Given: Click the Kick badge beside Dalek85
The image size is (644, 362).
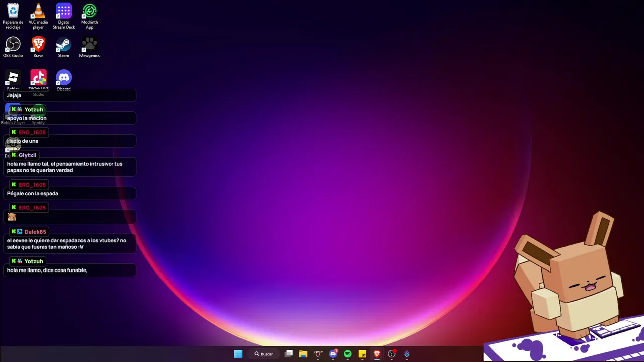Looking at the screenshot, I should 14,232.
